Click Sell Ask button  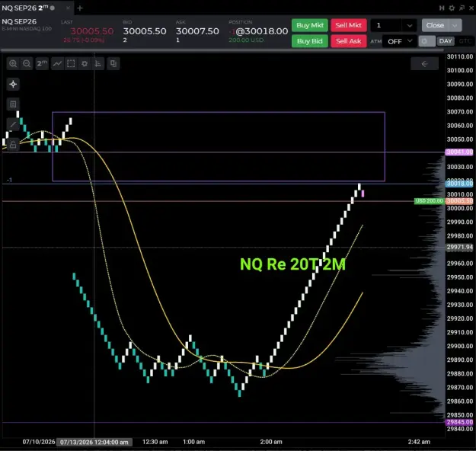[x=349, y=41]
